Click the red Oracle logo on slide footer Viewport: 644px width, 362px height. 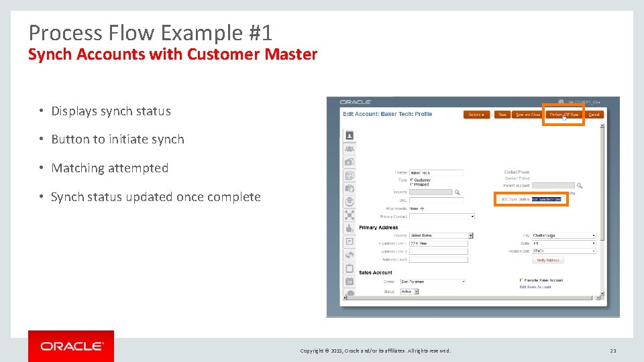71,346
